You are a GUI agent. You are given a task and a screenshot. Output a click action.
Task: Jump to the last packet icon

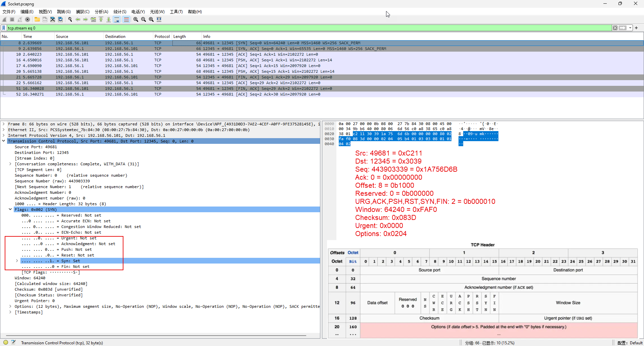point(109,19)
